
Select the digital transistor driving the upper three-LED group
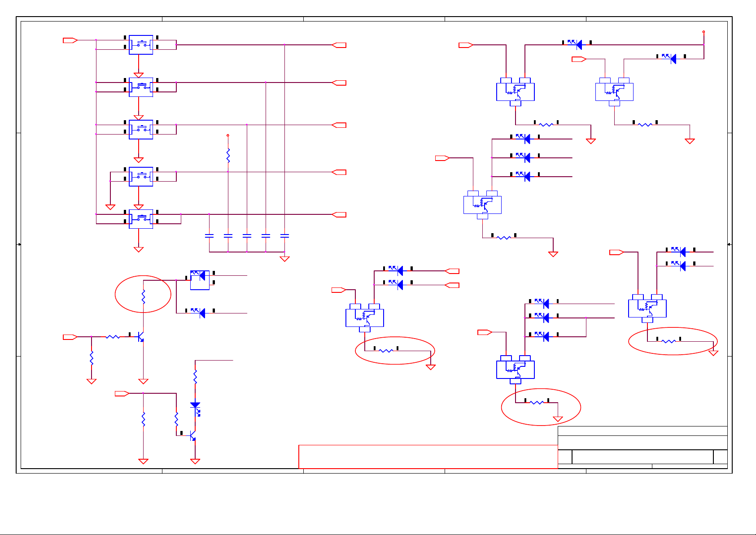coord(482,204)
